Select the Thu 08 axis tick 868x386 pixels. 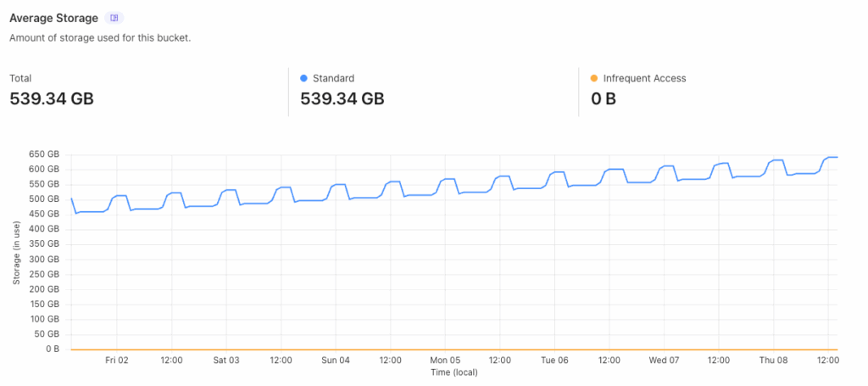click(773, 360)
